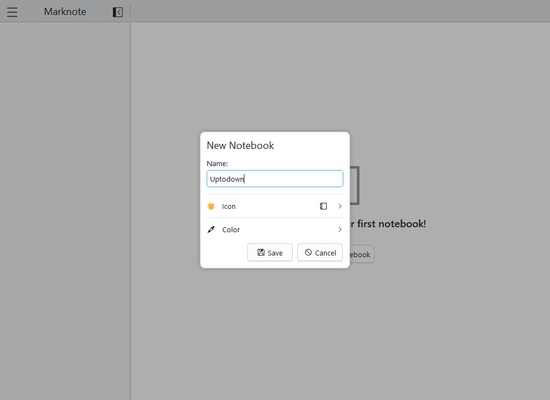Click the 'Name:' label
The width and height of the screenshot is (550, 400).
[217, 164]
